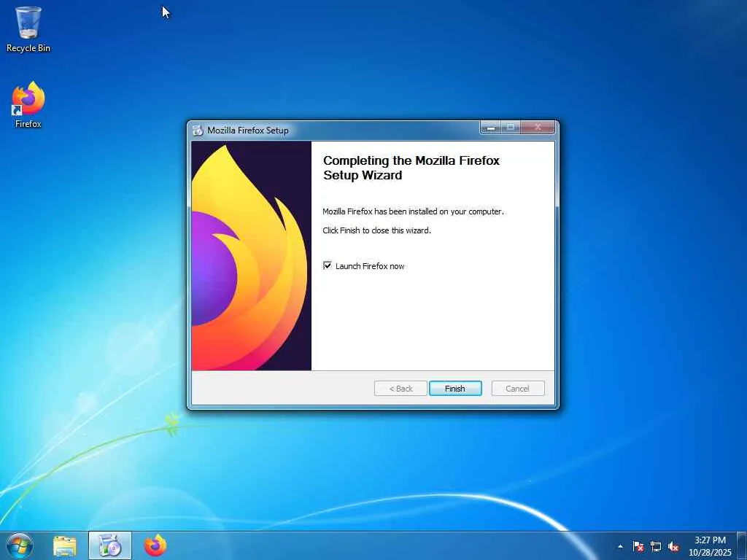
Task: Close the Mozilla Firefox Setup window
Action: (538, 127)
